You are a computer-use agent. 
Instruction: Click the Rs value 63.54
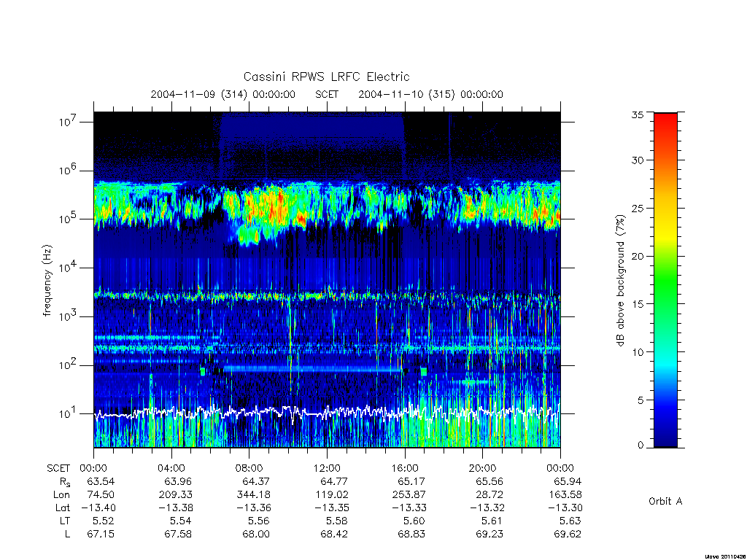[101, 481]
